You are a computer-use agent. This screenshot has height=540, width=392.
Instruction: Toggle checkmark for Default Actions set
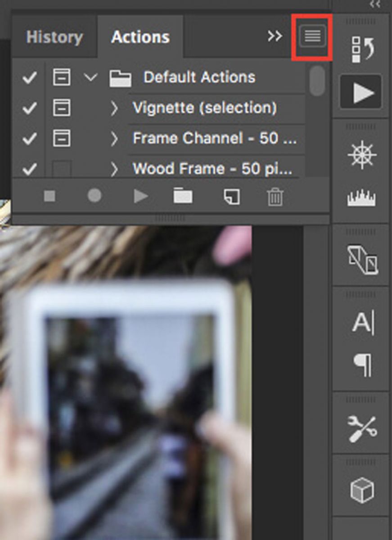pyautogui.click(x=29, y=78)
